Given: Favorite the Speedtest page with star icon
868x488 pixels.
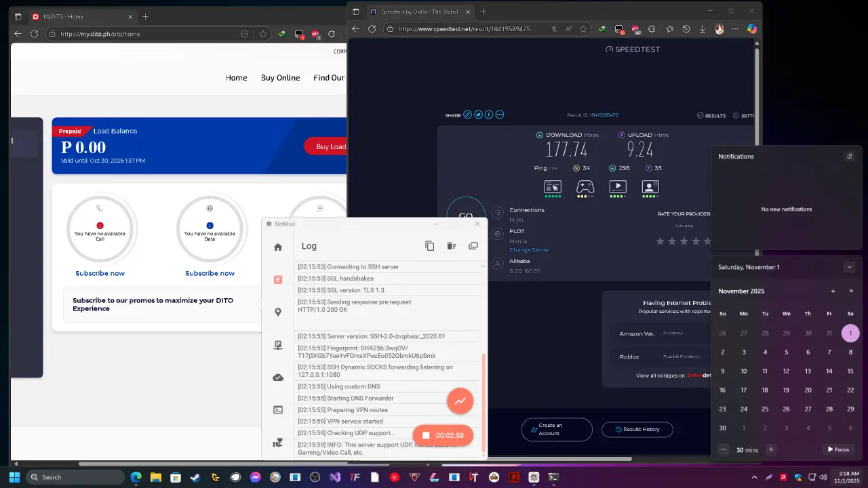Looking at the screenshot, I should (x=583, y=29).
